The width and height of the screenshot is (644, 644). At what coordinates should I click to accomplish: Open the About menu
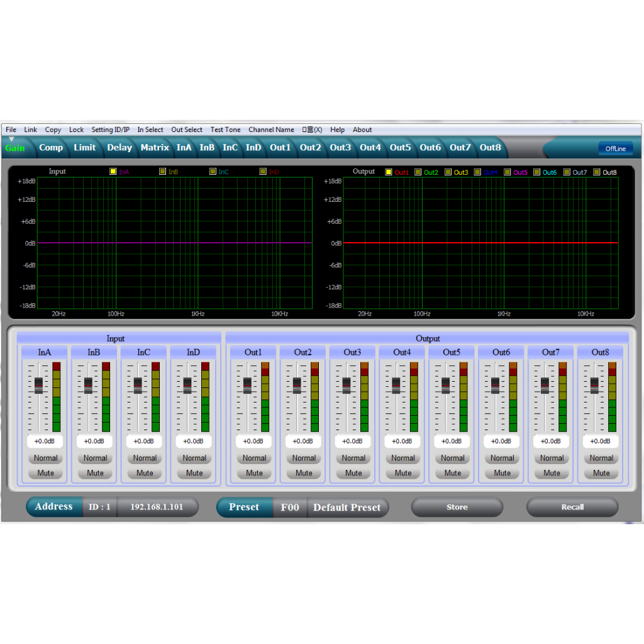click(x=362, y=130)
